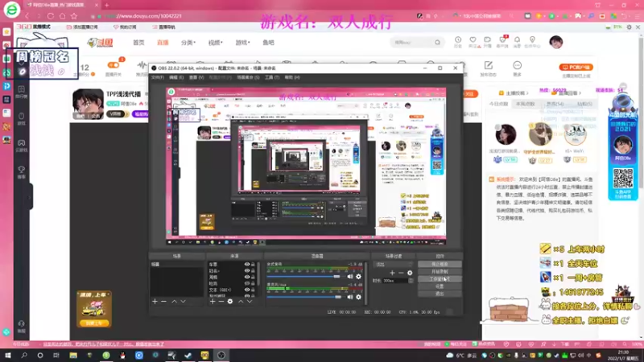Remove selected scene with minus icon
The height and width of the screenshot is (362, 644).
(x=164, y=301)
